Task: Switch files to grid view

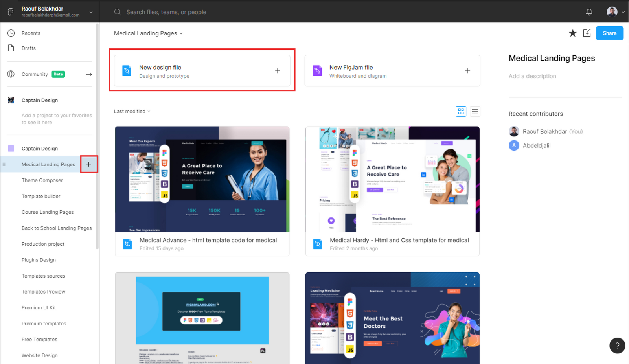Action: coord(461,111)
